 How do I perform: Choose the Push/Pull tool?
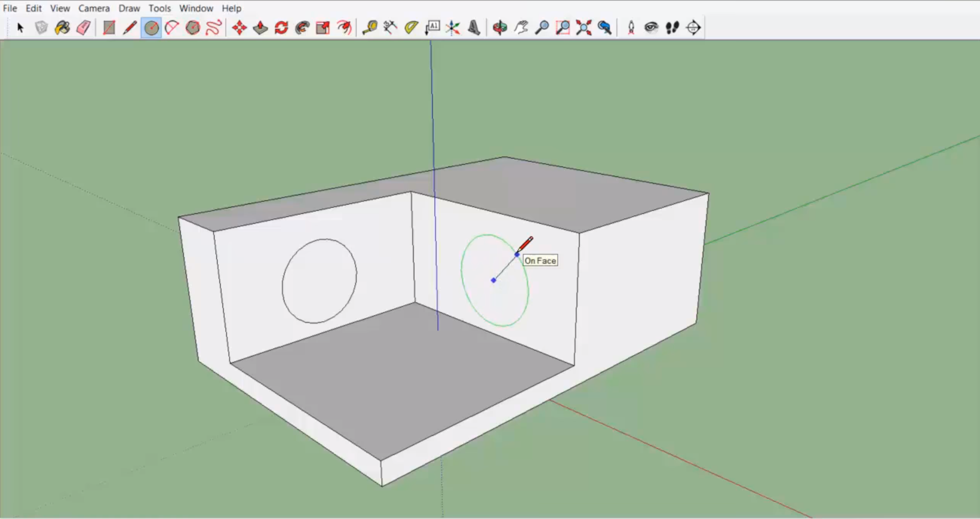pos(260,28)
